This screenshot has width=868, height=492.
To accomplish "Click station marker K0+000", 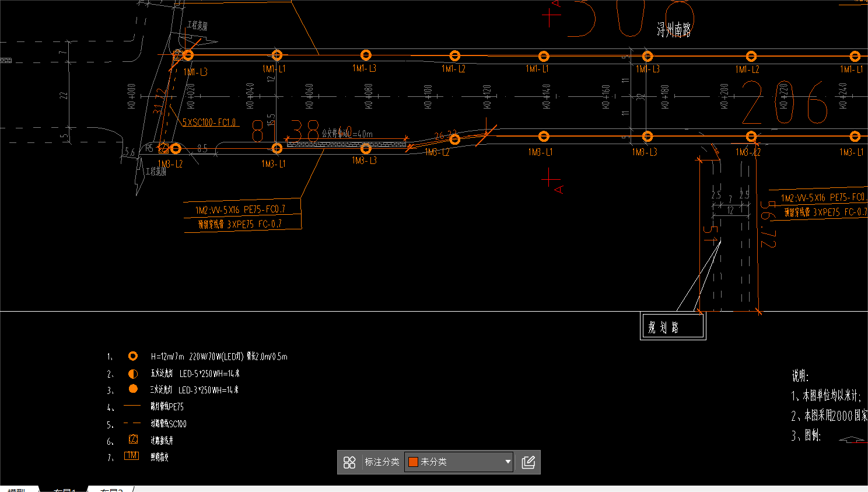I will point(131,96).
